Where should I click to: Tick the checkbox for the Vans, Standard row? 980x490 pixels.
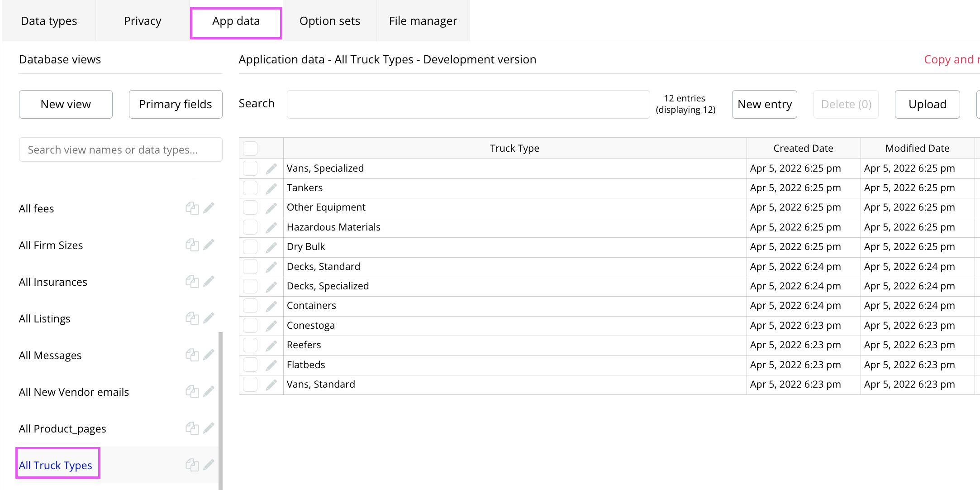pos(250,384)
